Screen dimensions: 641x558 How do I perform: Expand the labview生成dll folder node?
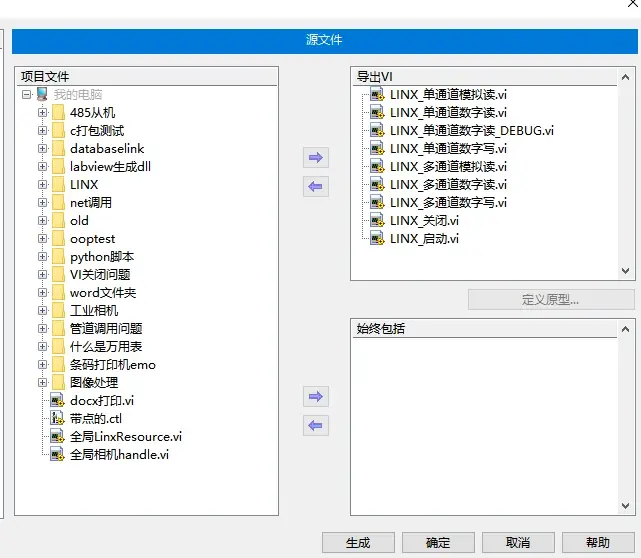[43, 166]
